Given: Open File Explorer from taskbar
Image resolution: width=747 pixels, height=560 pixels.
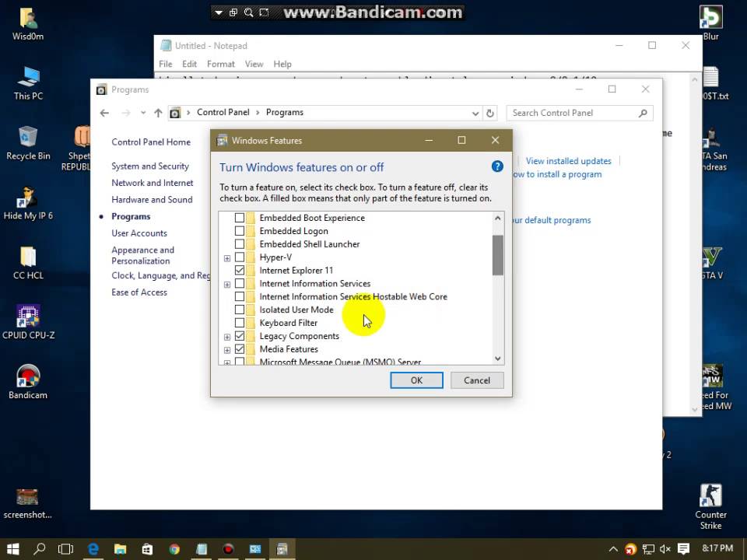Looking at the screenshot, I should [x=120, y=549].
